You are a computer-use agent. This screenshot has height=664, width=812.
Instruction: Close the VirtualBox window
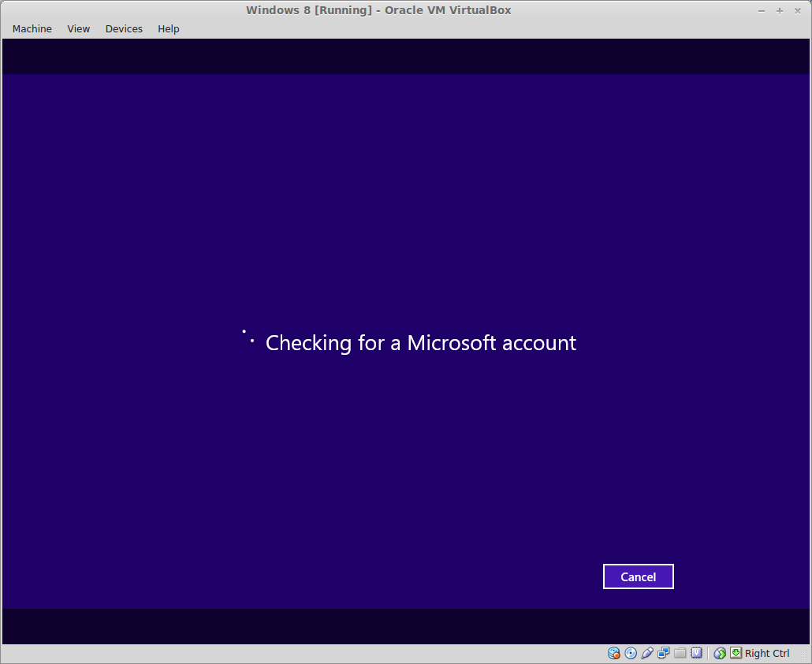798,11
